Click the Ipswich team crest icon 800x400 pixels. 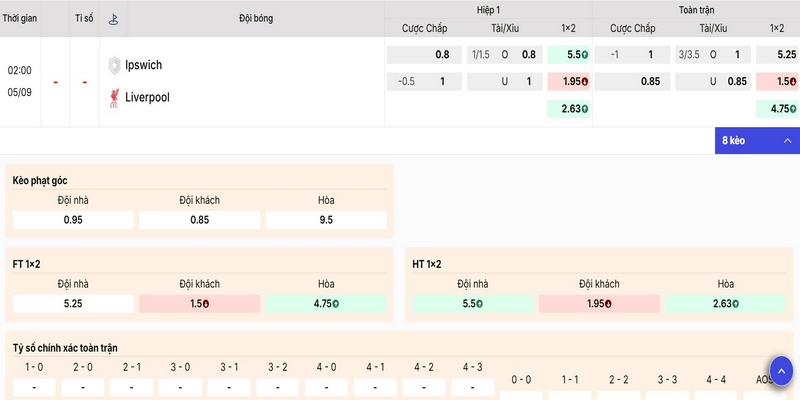click(x=115, y=65)
